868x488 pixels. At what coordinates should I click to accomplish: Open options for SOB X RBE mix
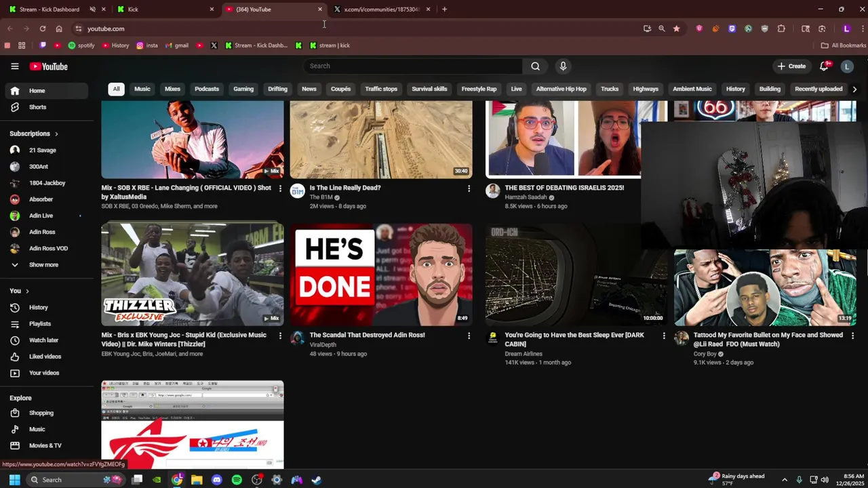coord(280,188)
